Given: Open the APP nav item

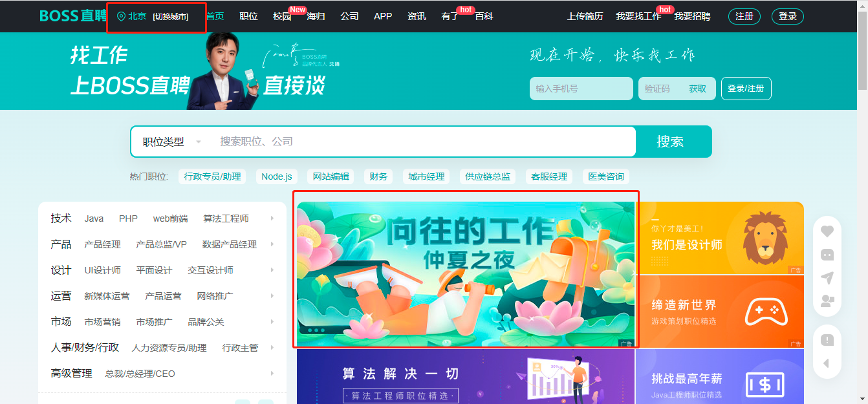Looking at the screenshot, I should [383, 16].
